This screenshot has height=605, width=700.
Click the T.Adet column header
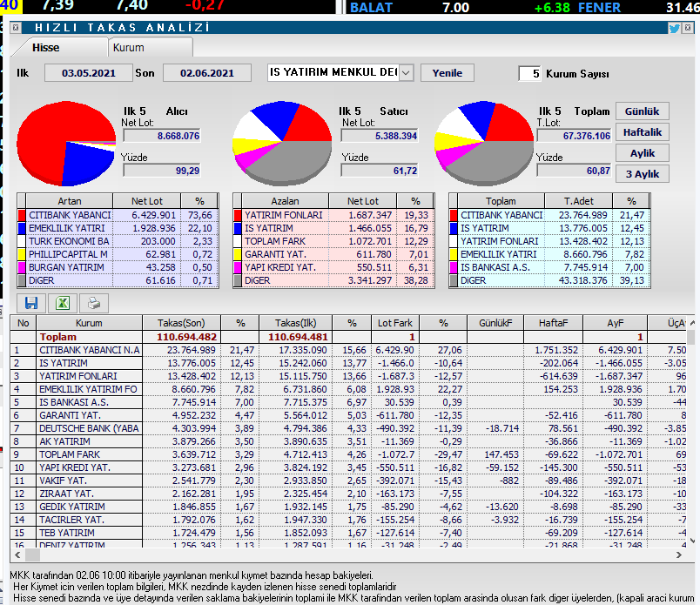(x=579, y=201)
